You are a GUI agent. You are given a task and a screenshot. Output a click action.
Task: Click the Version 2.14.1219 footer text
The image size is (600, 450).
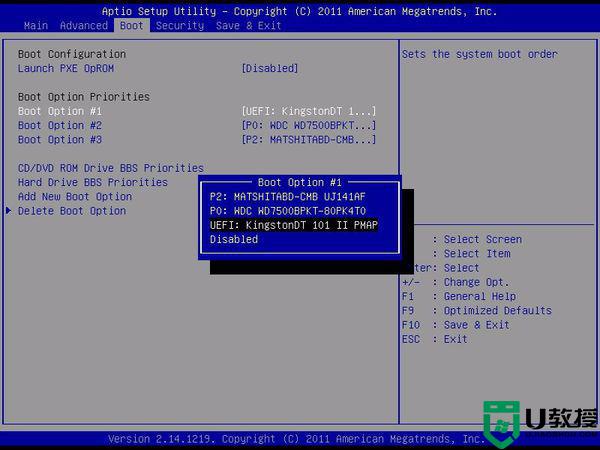297,439
